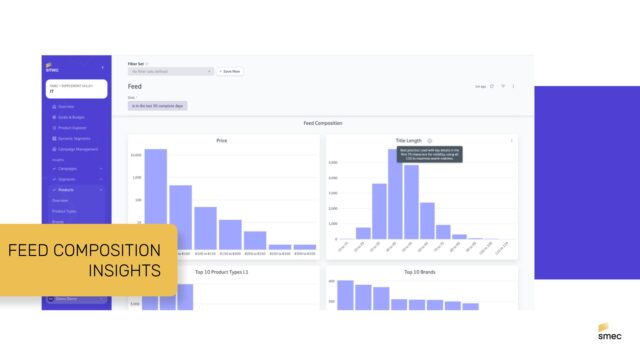
Task: Expand the Segments insights chevron
Action: (x=101, y=179)
